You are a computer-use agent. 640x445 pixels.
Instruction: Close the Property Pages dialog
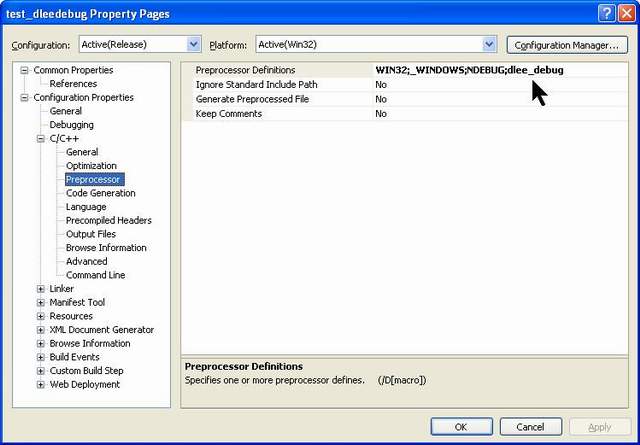[626, 14]
